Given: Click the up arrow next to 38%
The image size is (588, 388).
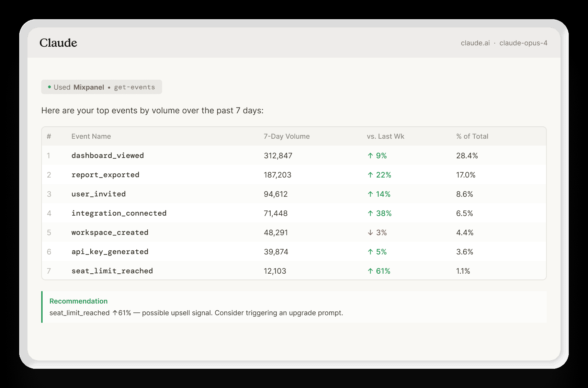Looking at the screenshot, I should 370,213.
